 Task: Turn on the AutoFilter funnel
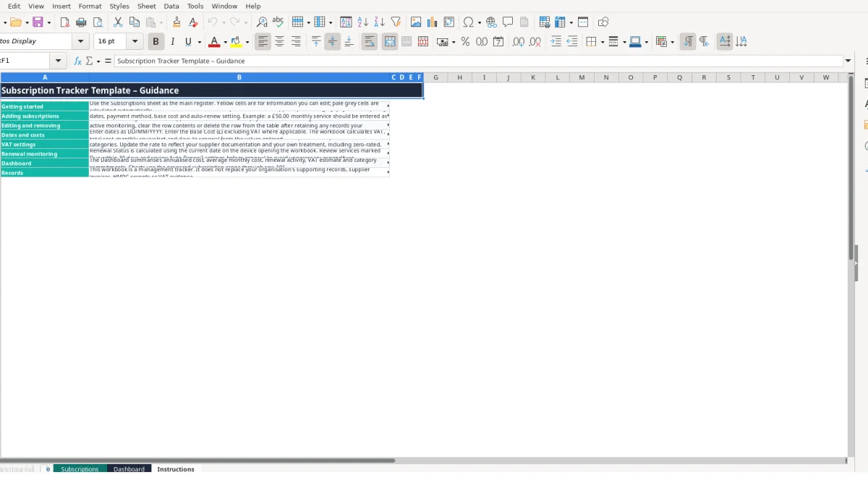396,22
